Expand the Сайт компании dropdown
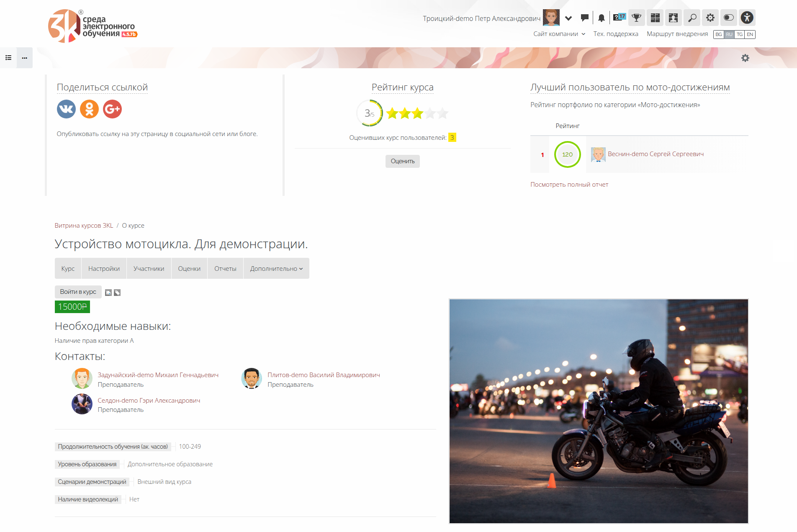 point(559,34)
